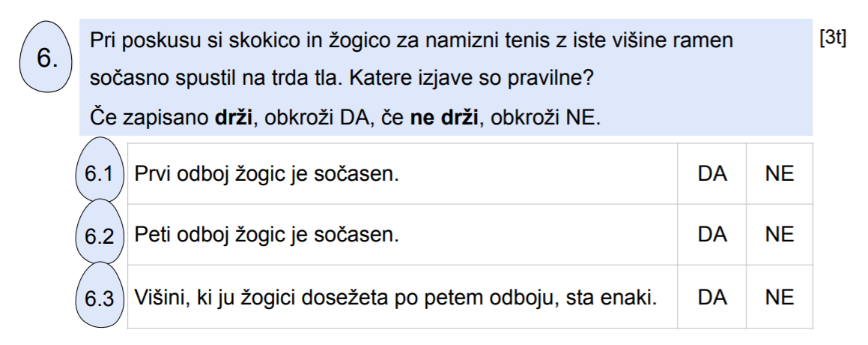Click the bold phrase 'ne drži'
Viewport: 868px width, 345px height.
[444, 118]
